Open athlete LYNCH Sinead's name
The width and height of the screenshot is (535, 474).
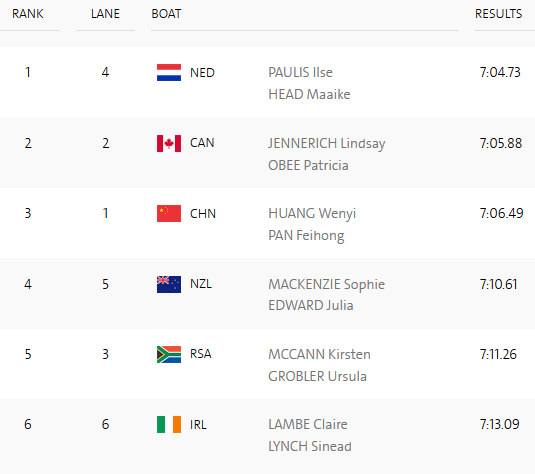310,446
